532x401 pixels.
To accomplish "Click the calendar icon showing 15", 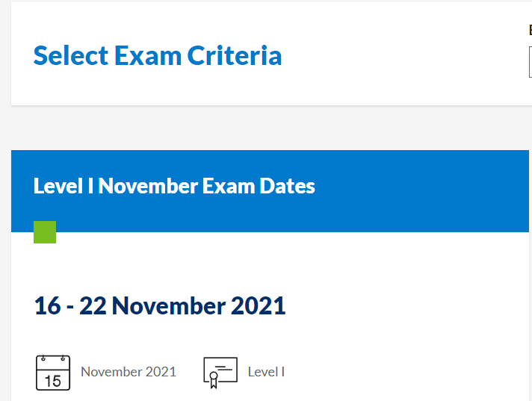I will [53, 373].
